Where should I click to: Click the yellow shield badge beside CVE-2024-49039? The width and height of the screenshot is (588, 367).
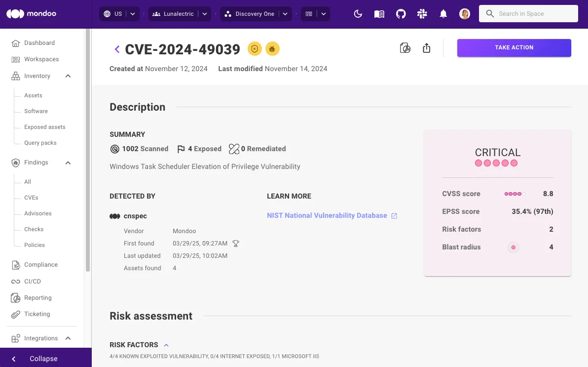[x=255, y=49]
